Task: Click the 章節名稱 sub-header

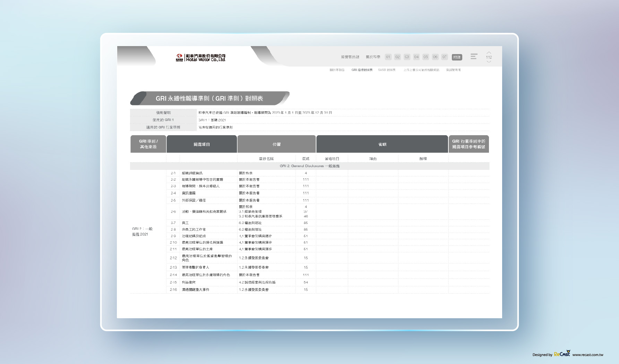Action: [x=266, y=159]
